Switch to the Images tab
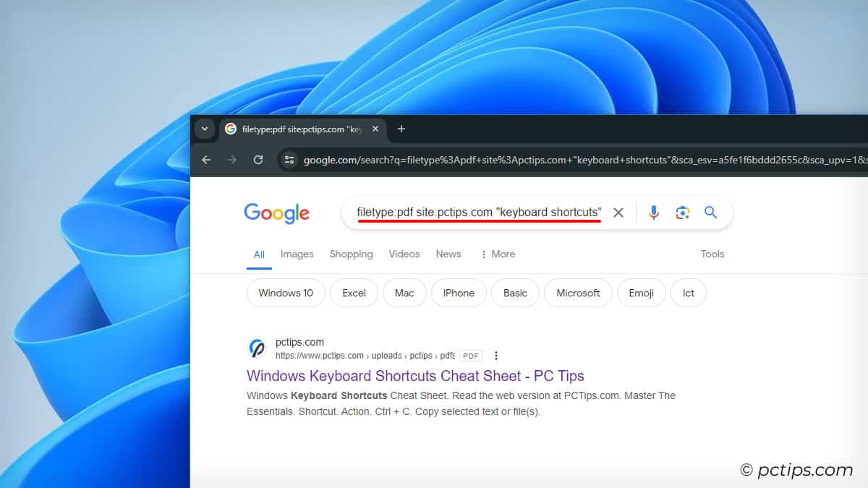Screen dimensions: 868x488 [x=297, y=254]
